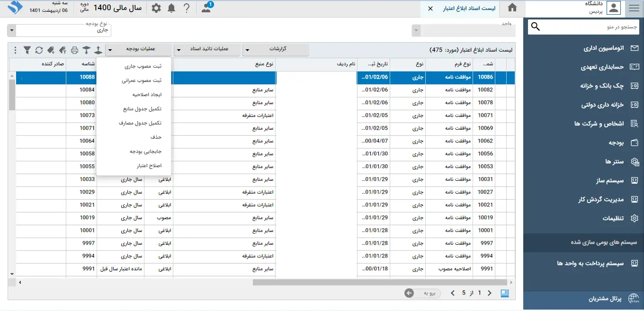This screenshot has width=644, height=311.
Task: Click the filter funnel icon in toolbar
Action: pyautogui.click(x=27, y=50)
